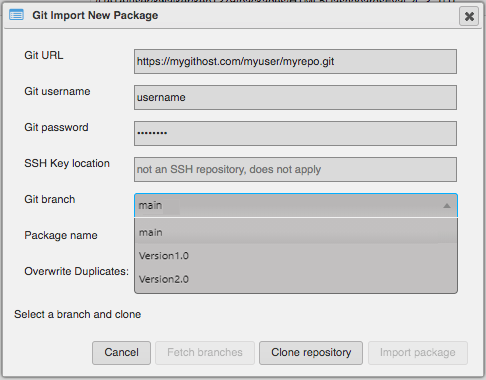The width and height of the screenshot is (486, 380).
Task: Click the SSH Key location field
Action: 295,169
